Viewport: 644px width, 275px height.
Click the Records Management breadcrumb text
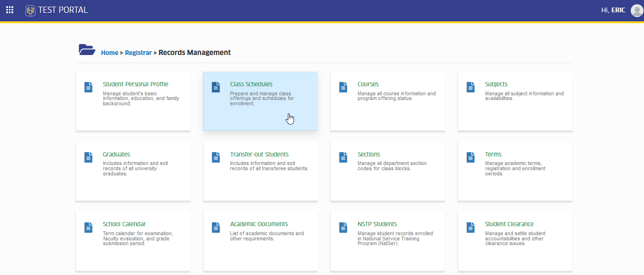tap(194, 53)
